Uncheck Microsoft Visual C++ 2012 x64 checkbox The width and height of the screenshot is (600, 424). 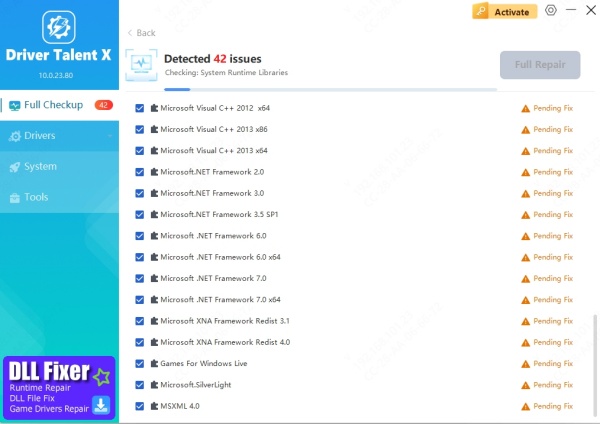pos(140,108)
